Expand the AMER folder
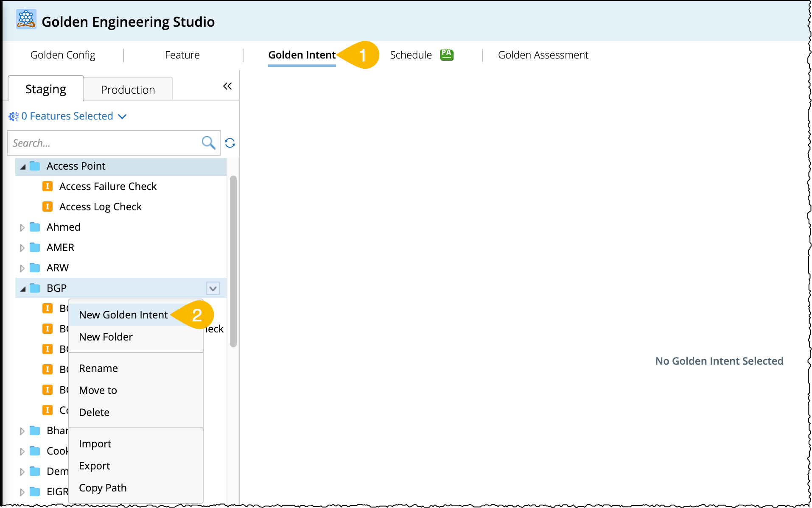812x508 pixels. point(22,248)
